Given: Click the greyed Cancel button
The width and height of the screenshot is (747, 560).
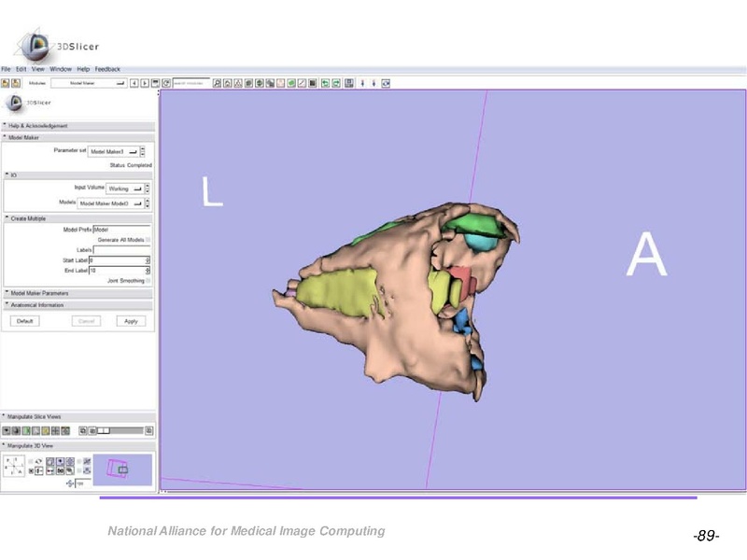Looking at the screenshot, I should (86, 321).
